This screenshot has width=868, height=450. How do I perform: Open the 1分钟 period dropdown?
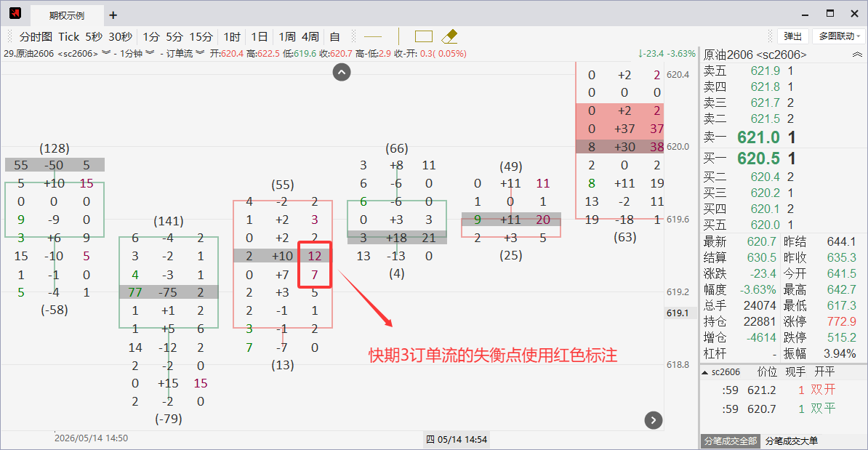(150, 53)
